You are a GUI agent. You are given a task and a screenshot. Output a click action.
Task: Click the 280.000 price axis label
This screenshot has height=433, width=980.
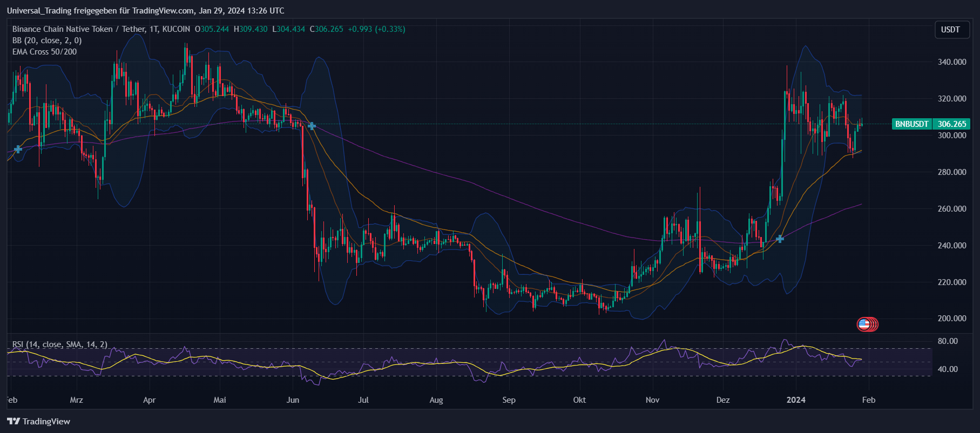952,172
